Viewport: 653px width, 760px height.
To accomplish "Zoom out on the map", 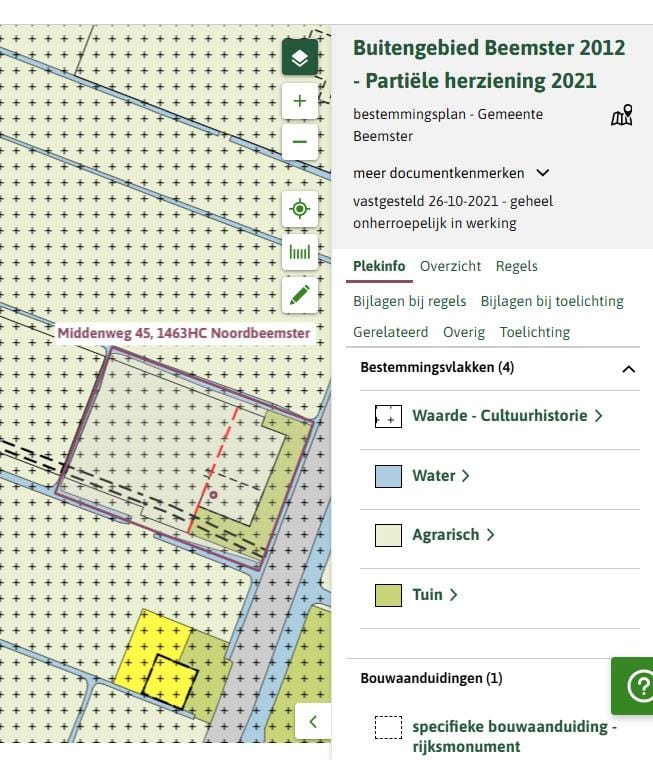I will [300, 142].
